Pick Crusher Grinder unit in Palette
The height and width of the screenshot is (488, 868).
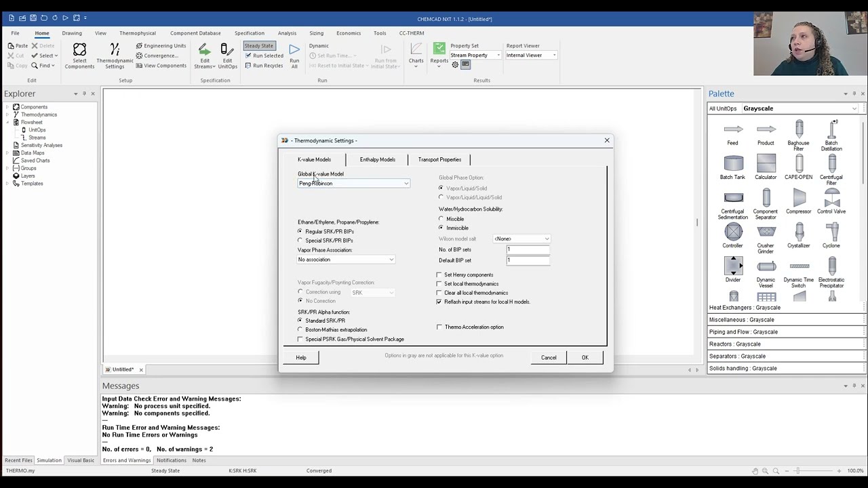[x=766, y=239]
